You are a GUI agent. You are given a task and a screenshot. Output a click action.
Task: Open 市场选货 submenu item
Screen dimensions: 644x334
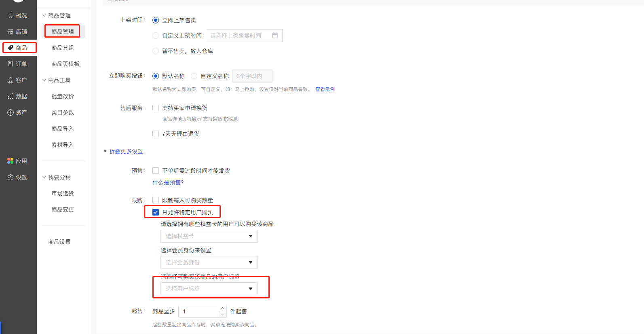pos(63,193)
